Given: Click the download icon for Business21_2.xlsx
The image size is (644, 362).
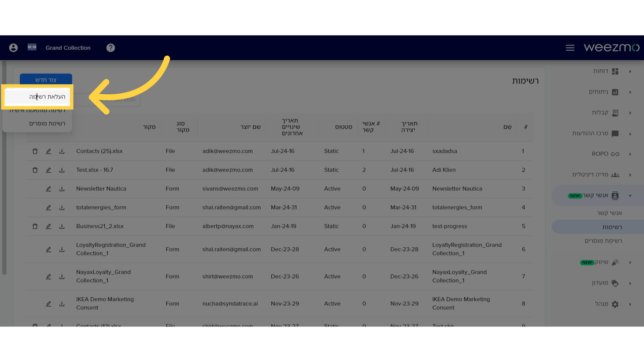Looking at the screenshot, I should 62,226.
